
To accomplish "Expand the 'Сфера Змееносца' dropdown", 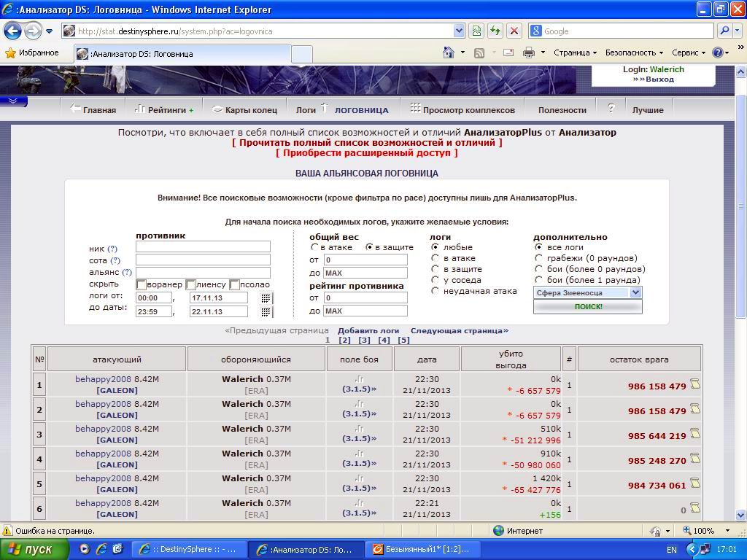I will (635, 292).
